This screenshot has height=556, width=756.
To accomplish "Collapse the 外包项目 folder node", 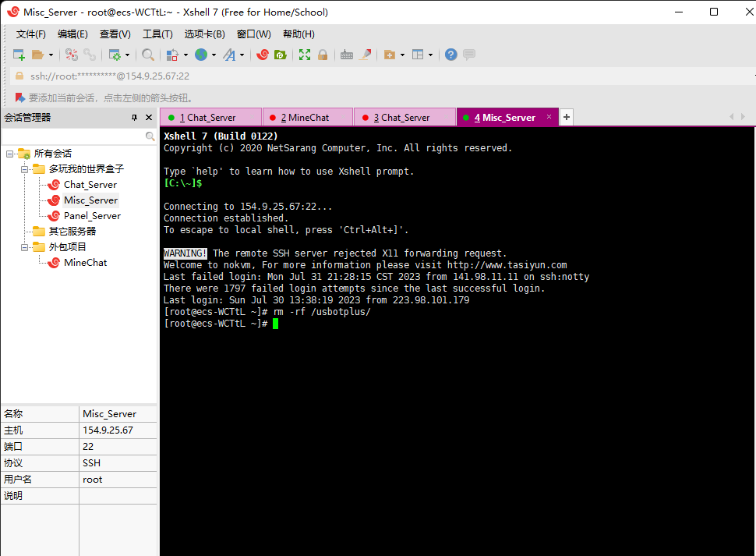I will 25,247.
